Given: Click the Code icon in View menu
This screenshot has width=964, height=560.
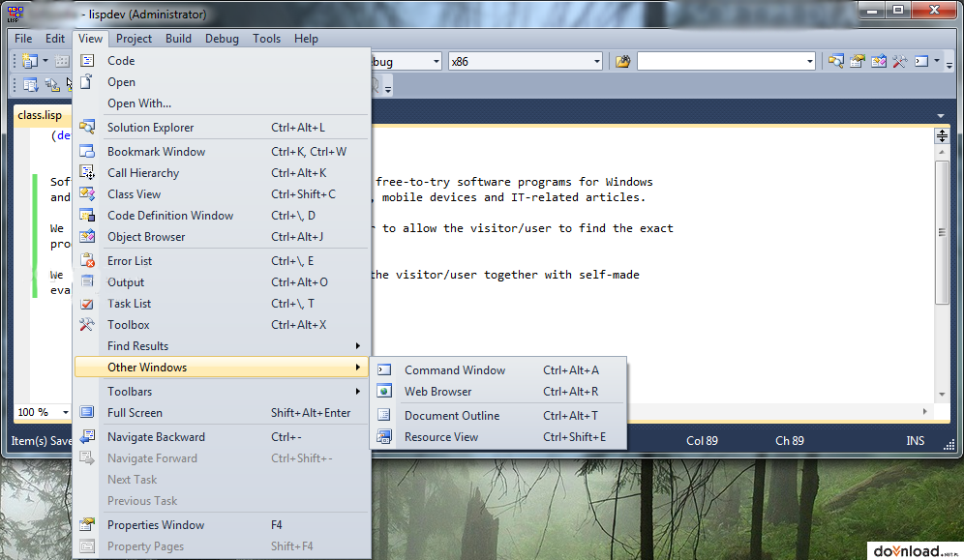Looking at the screenshot, I should pos(87,60).
